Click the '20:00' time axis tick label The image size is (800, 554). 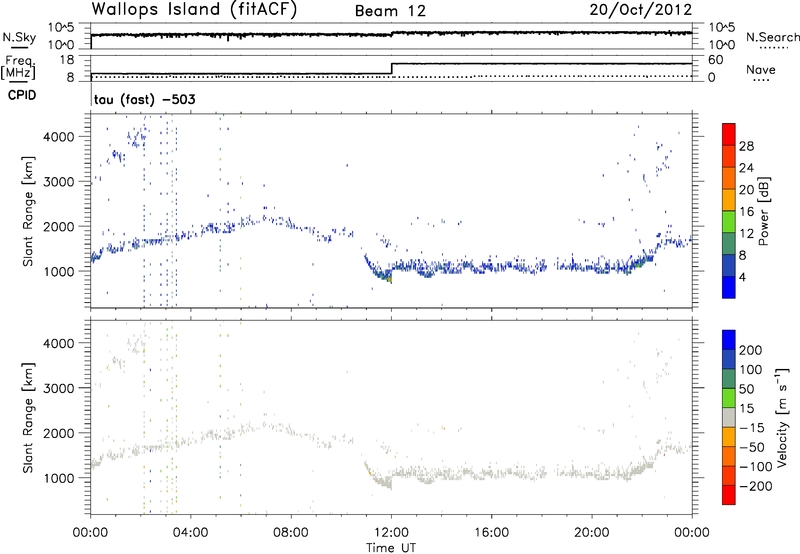592,533
